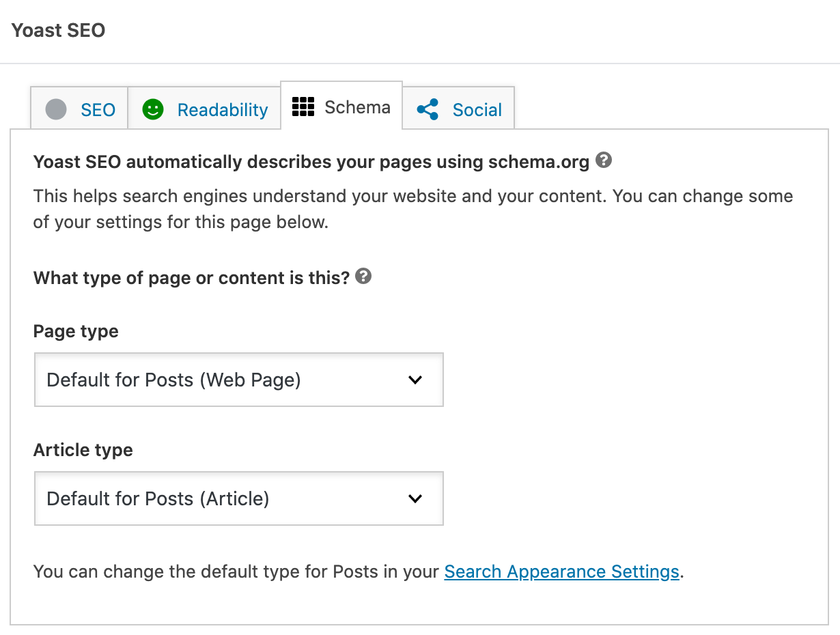The height and width of the screenshot is (635, 840).
Task: Open help for page content type question
Action: (364, 276)
